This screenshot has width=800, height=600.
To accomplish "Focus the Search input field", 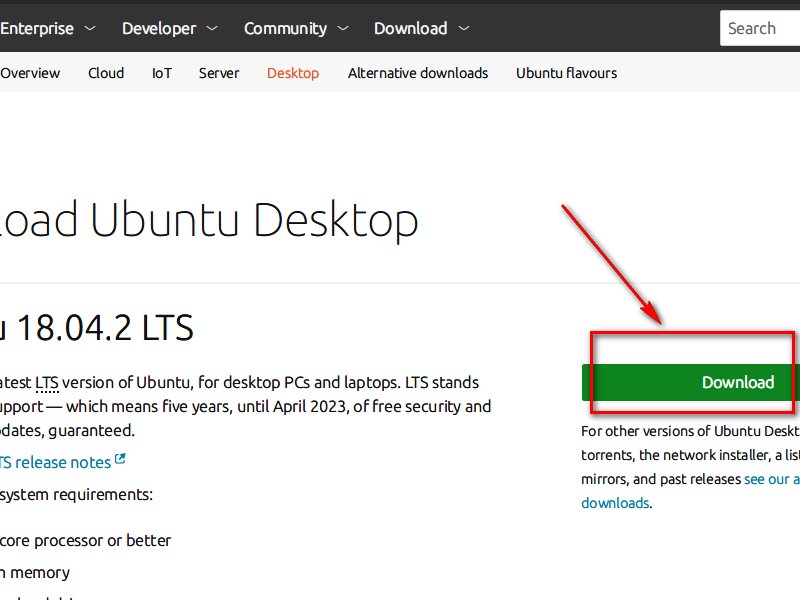I will click(x=760, y=28).
